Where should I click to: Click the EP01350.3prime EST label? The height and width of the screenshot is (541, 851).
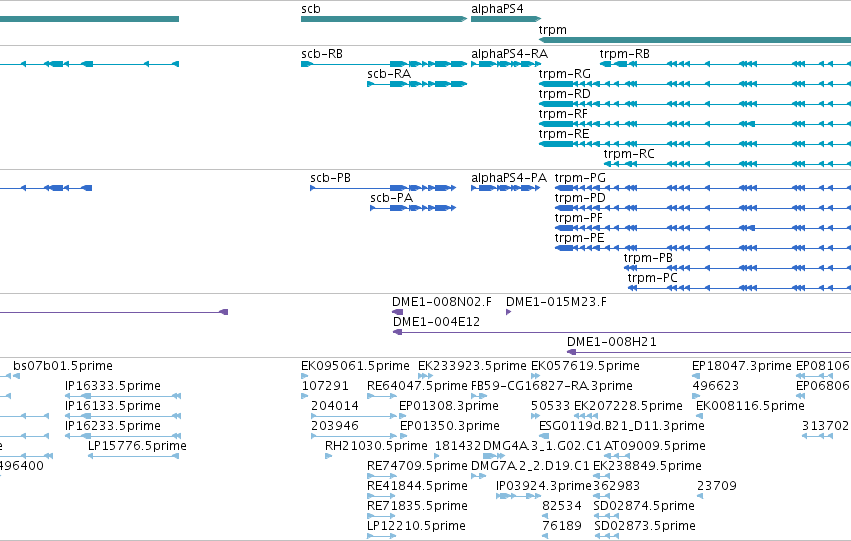[450, 426]
